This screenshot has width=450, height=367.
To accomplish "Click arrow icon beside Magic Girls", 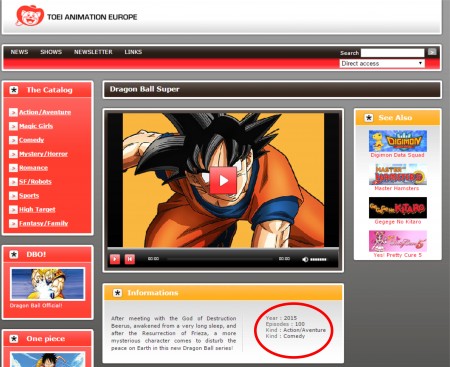I will [x=13, y=126].
